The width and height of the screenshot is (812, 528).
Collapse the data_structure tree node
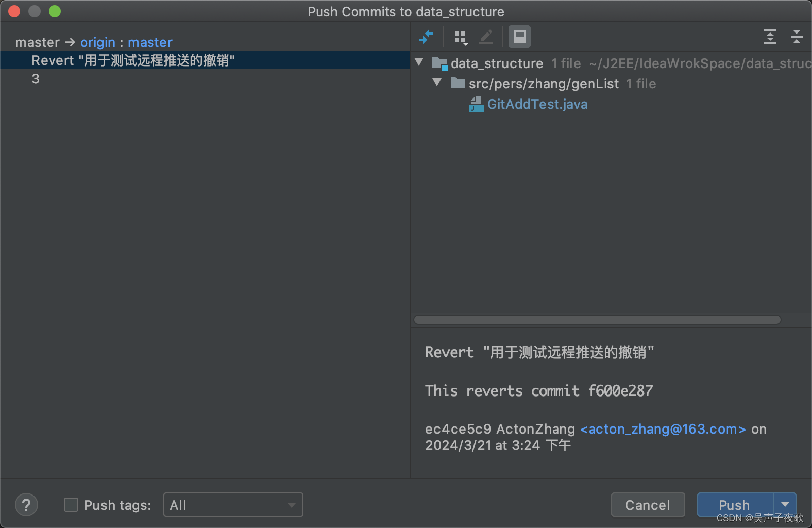pyautogui.click(x=419, y=62)
